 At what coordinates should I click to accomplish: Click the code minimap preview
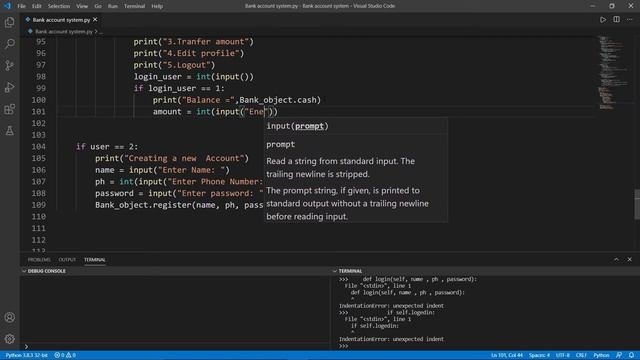coord(612,73)
